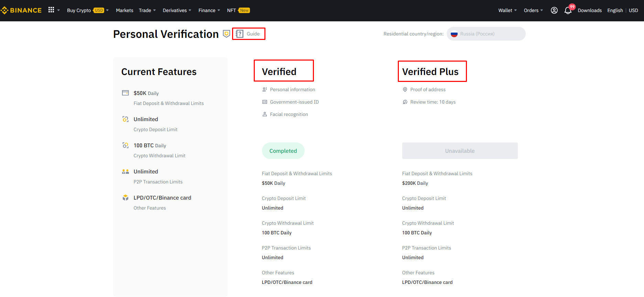
Task: Open the Residential country selector showing Russia
Action: pyautogui.click(x=486, y=34)
